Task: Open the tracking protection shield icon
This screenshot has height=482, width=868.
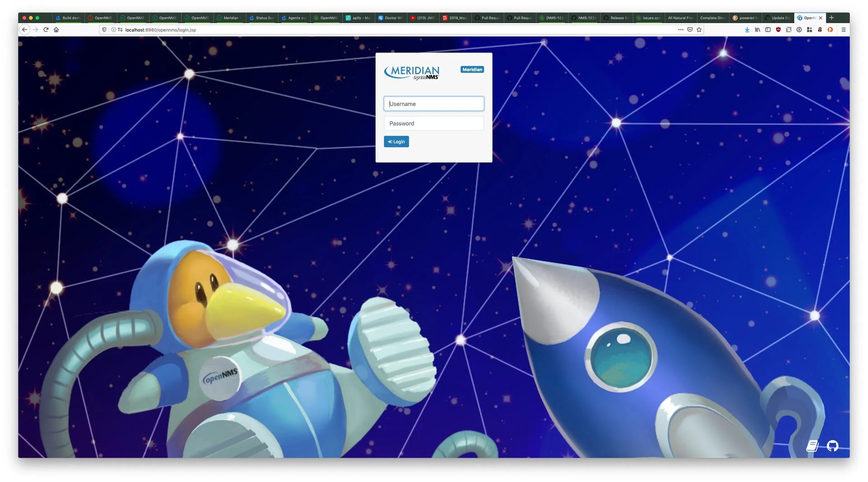Action: tap(104, 30)
